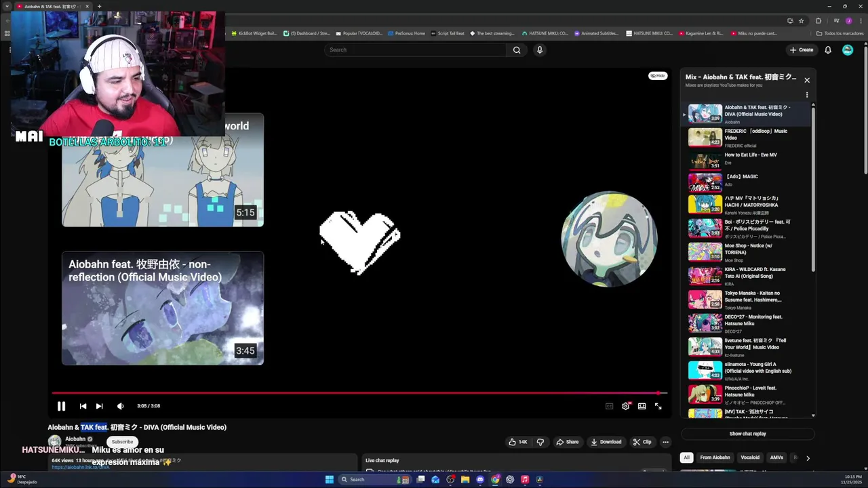Subscribe to Aiobahn channel
The height and width of the screenshot is (488, 868).
tap(122, 442)
